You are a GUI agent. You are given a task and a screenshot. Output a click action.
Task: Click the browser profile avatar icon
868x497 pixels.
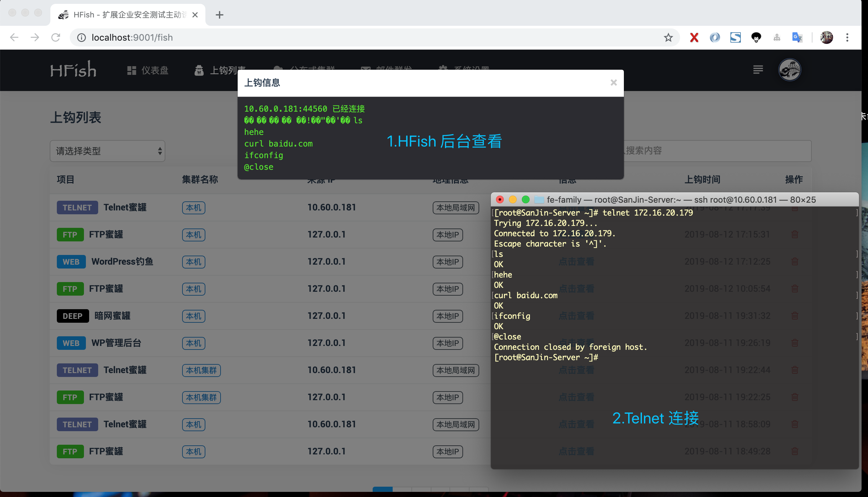point(827,37)
